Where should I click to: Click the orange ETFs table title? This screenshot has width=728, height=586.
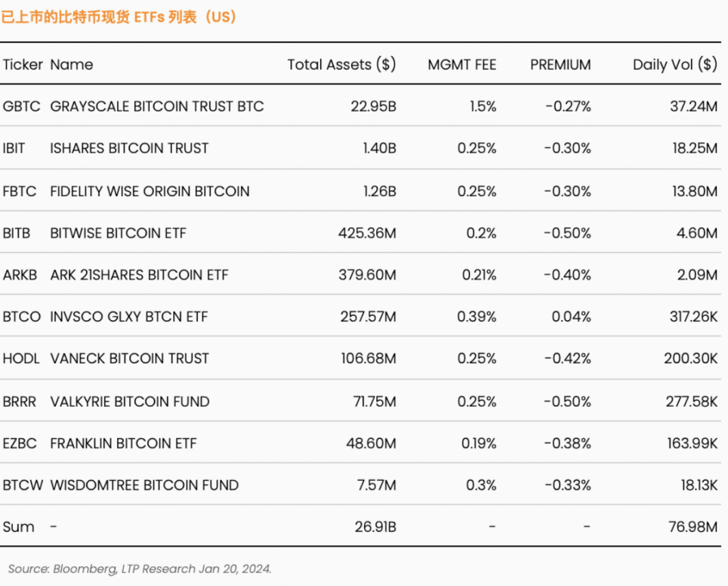click(119, 17)
